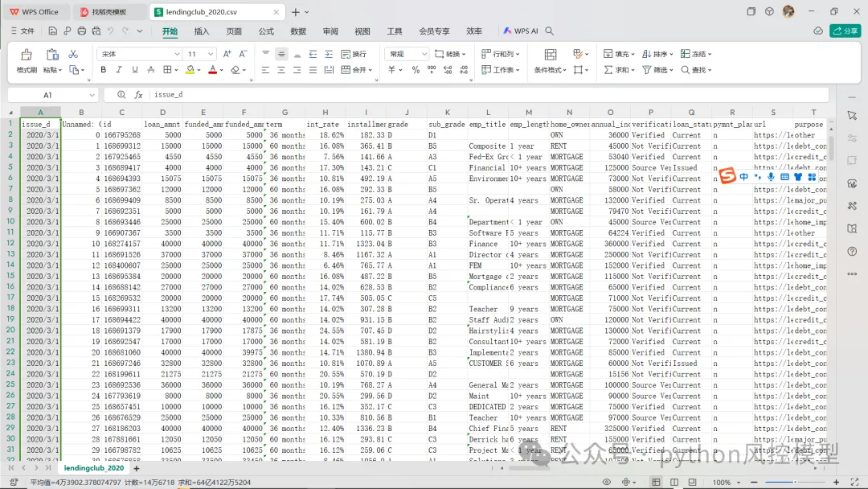Click the Print Preview icon

96,31
